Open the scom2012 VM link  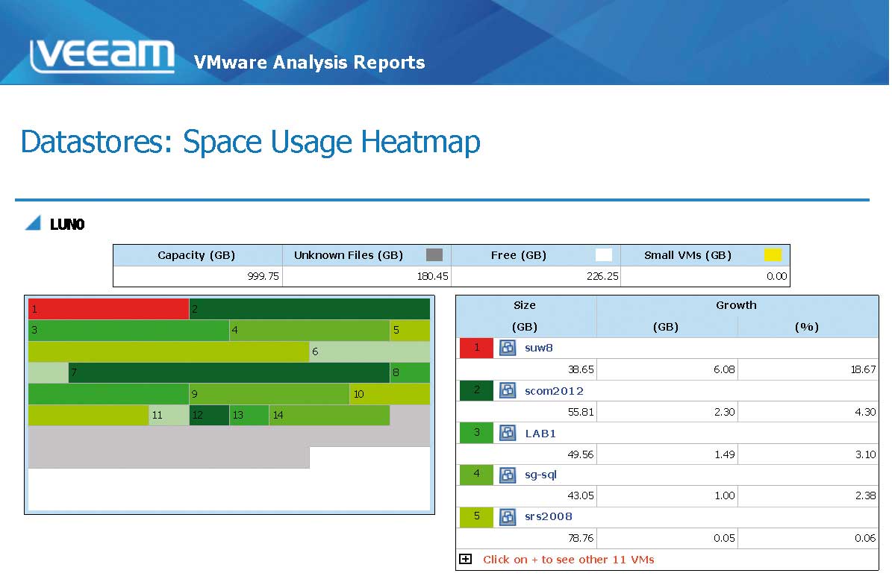(554, 390)
